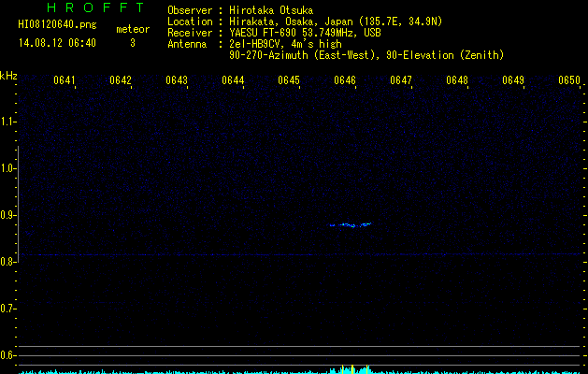Click the meteor count value 3

[133, 43]
